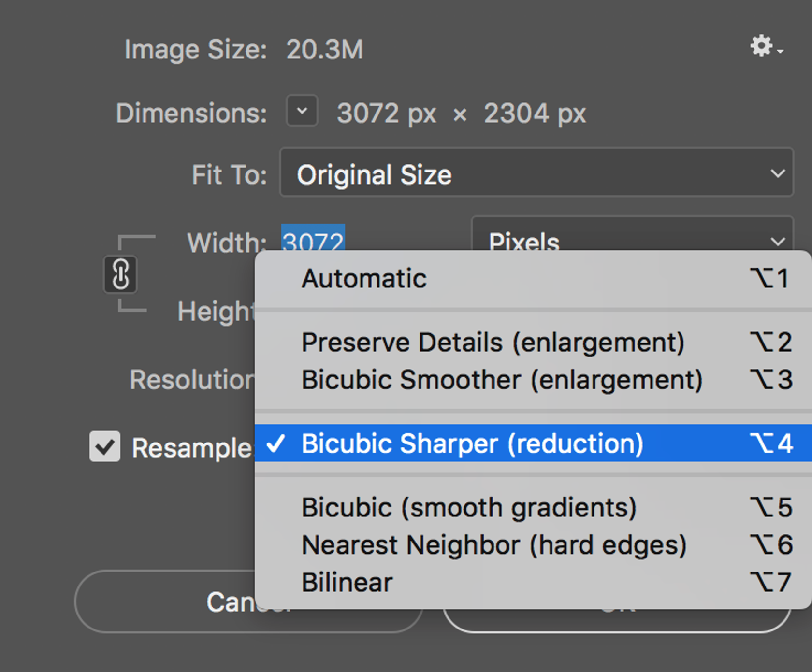Toggle the constrain proportions link icon
This screenshot has width=812, height=672.
tap(120, 274)
